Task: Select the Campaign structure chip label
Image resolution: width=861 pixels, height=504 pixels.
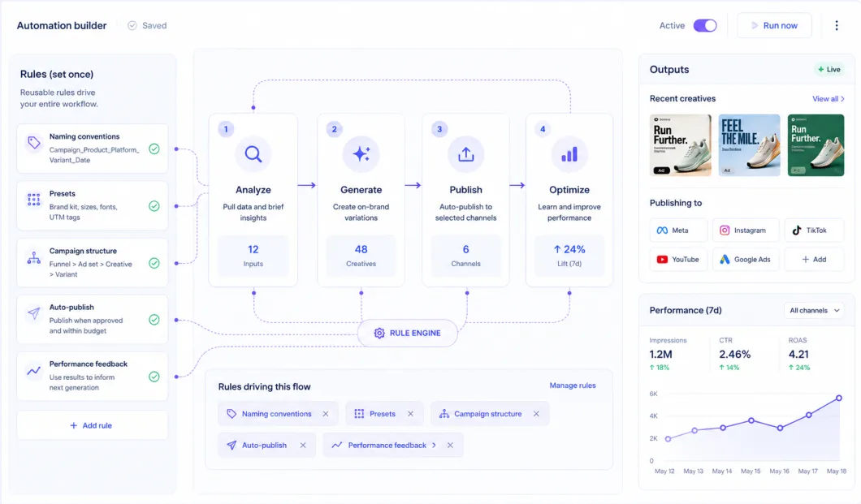Action: coord(487,414)
